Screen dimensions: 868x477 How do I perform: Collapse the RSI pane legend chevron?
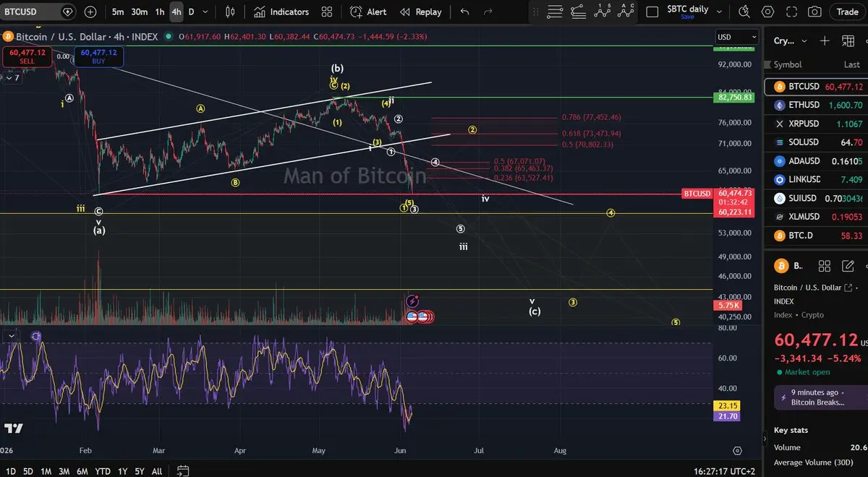coord(11,336)
